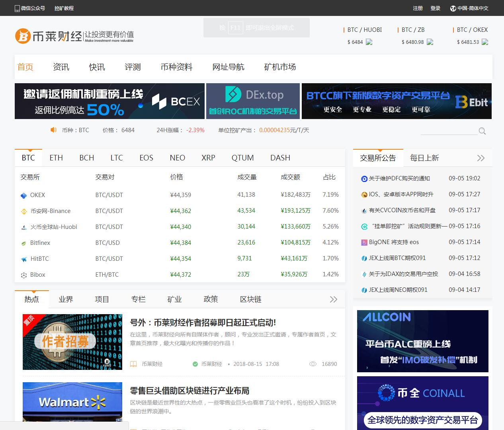Select the 矿业 news tab
Image resolution: width=504 pixels, height=430 pixels.
pos(174,299)
